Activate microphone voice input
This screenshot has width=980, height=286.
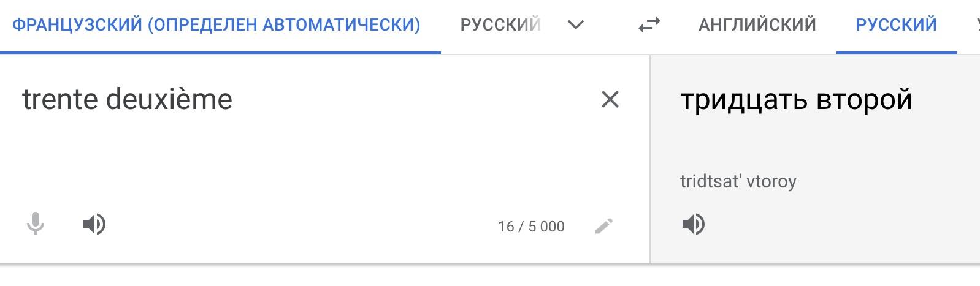coord(36,224)
